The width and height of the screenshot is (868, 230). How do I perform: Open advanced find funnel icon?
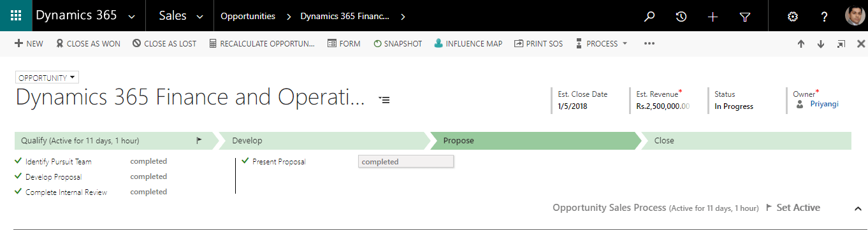pyautogui.click(x=745, y=17)
